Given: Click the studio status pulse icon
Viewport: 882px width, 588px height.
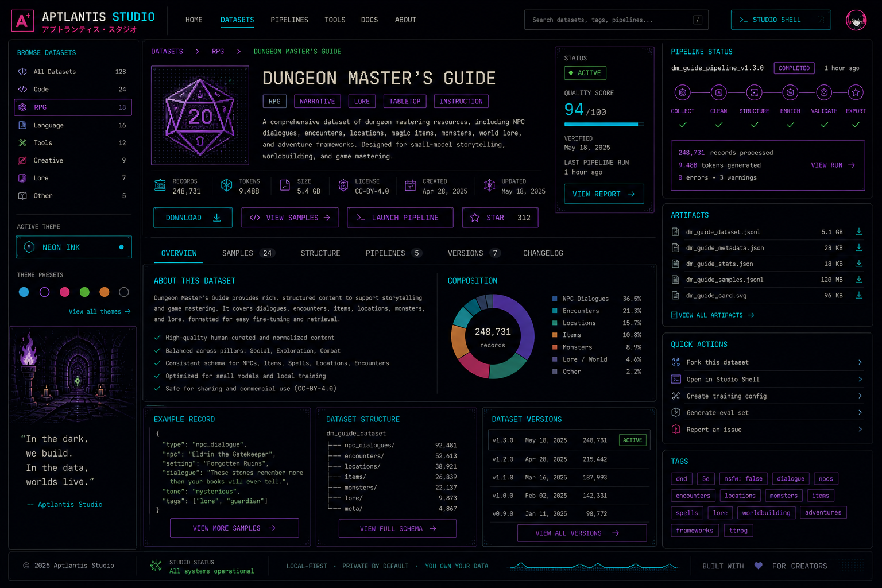Looking at the screenshot, I should (156, 566).
